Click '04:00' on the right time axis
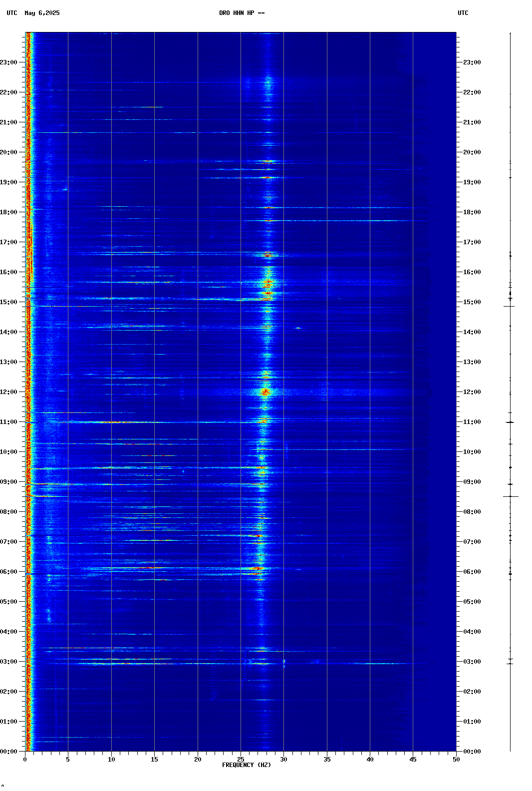 (472, 632)
